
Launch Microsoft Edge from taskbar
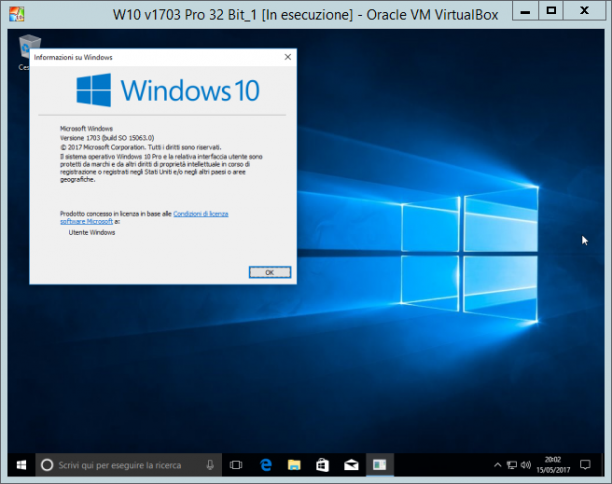[x=266, y=465]
